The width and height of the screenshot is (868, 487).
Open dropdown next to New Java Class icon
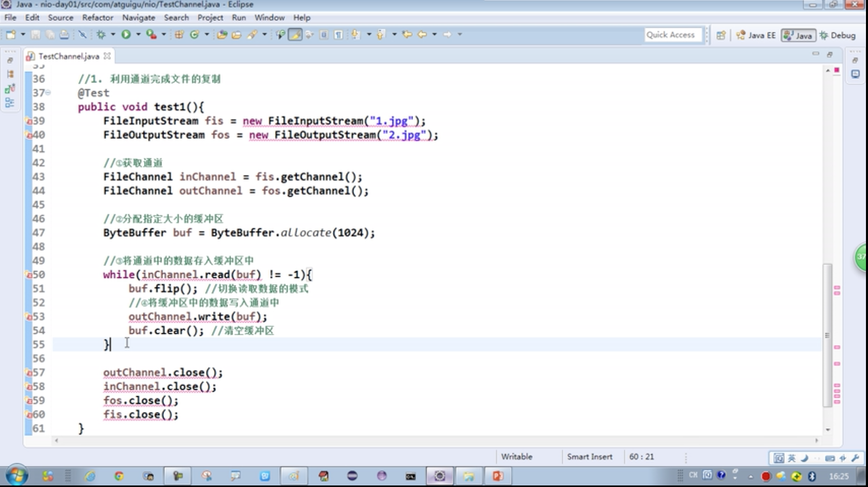[206, 34]
